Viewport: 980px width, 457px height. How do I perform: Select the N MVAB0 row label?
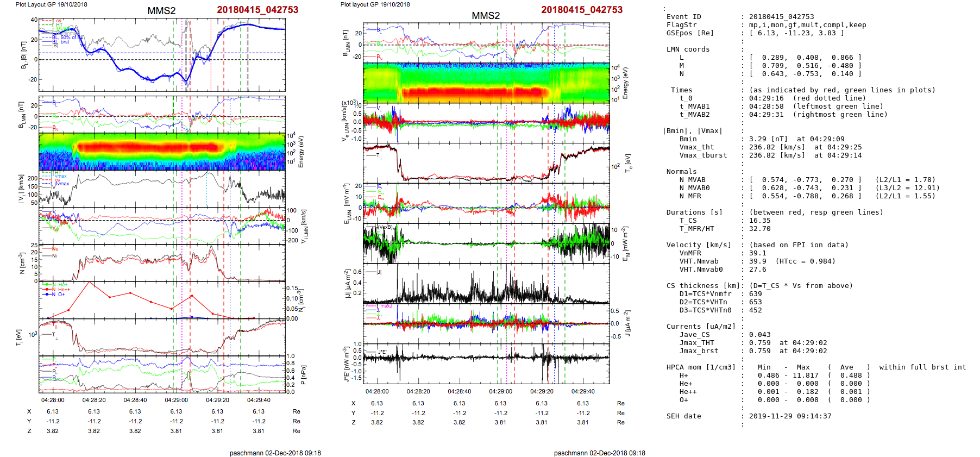694,188
